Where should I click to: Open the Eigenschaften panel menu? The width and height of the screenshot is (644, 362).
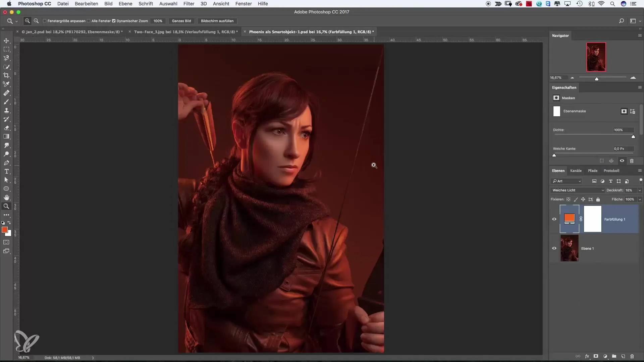(640, 87)
